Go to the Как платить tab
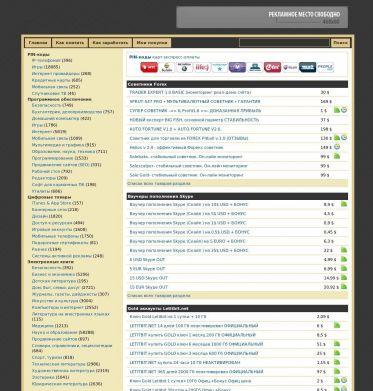The height and width of the screenshot is (391, 373). tap(70, 43)
